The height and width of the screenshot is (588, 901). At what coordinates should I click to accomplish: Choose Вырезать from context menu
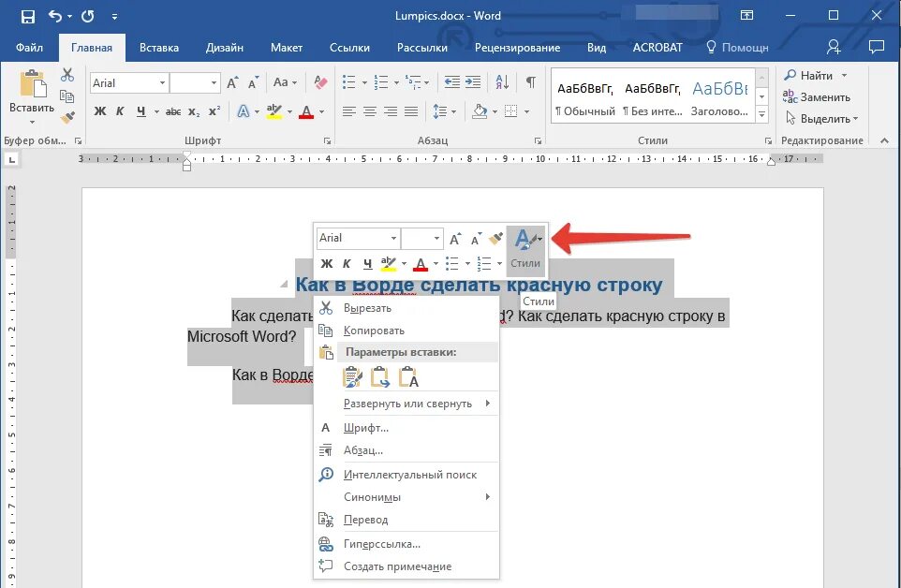click(406, 308)
